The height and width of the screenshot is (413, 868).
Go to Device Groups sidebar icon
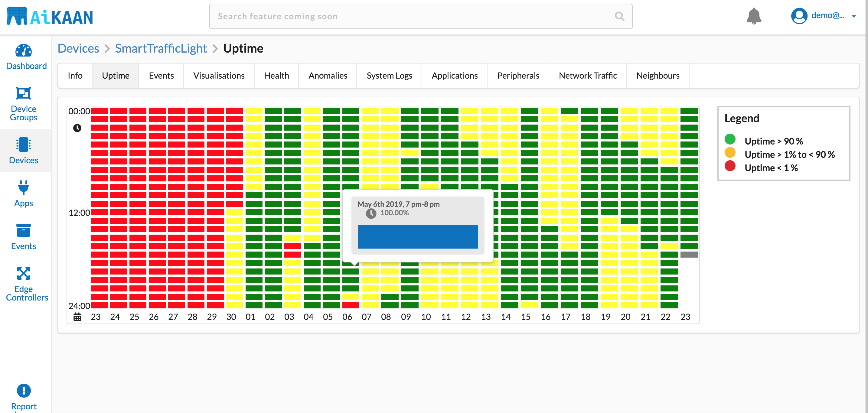tap(24, 93)
